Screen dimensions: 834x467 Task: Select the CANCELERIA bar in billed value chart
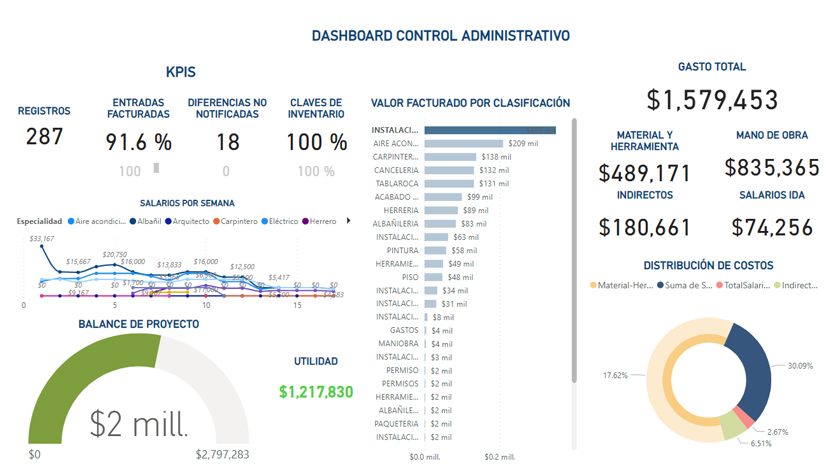tap(450, 170)
